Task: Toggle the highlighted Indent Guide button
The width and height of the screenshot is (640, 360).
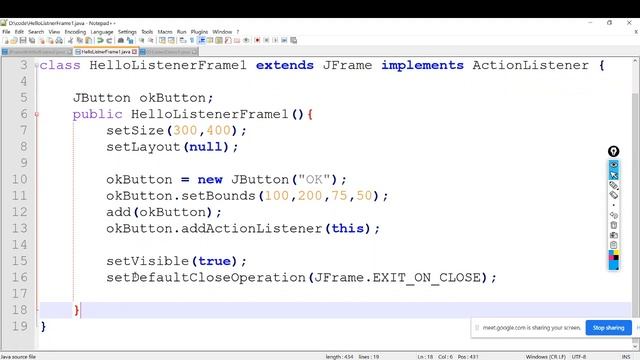Action: tap(201, 40)
